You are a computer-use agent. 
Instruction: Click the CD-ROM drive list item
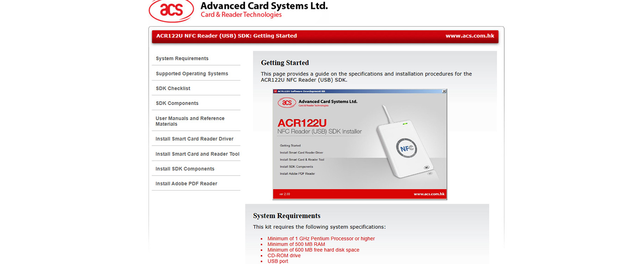point(284,256)
